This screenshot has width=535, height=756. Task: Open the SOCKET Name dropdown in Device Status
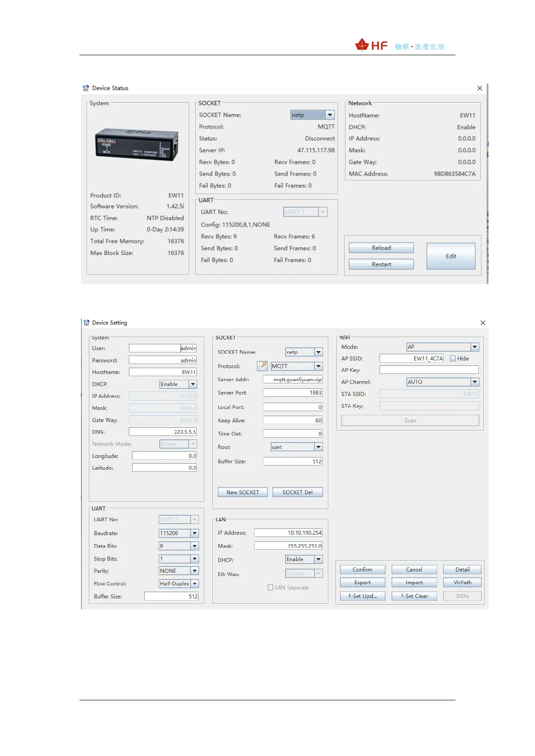(x=313, y=115)
